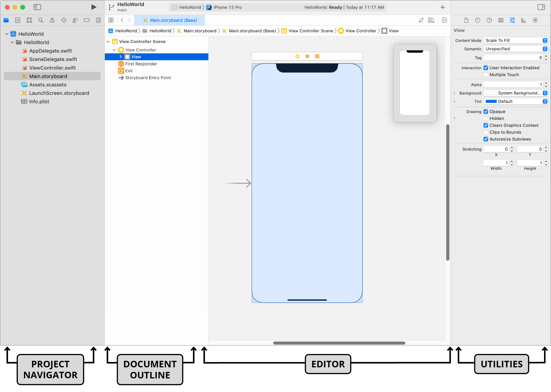Open the Content Mode dropdown
551x392 pixels.
click(516, 40)
